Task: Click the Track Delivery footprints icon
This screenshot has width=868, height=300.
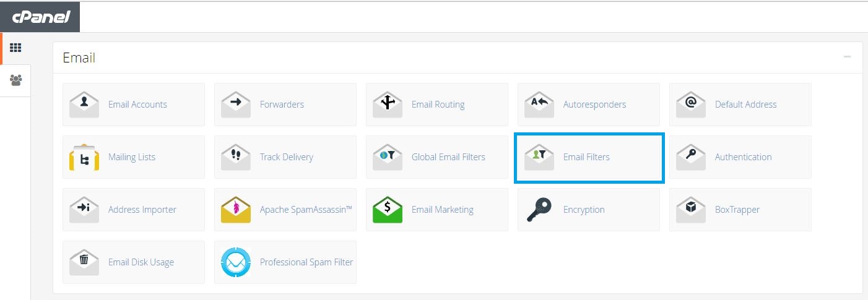Action: tap(236, 157)
